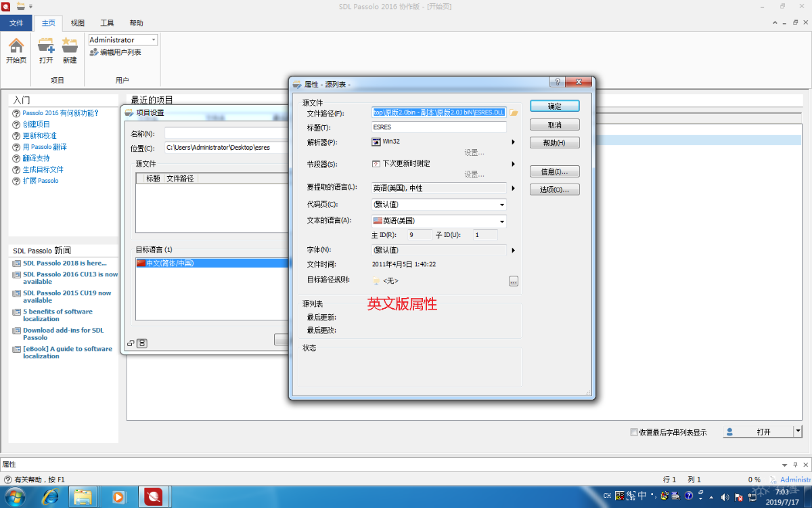Screen dimensions: 812x508
Task: Click the 信息(I)... button
Action: (555, 171)
